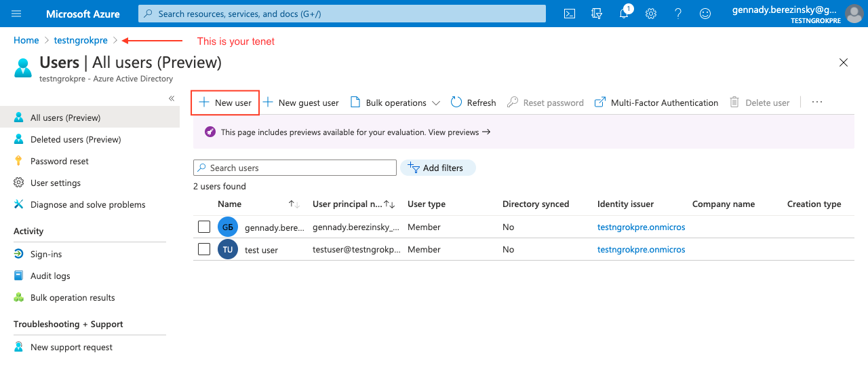Open identity issuer link for gennady row
The height and width of the screenshot is (374, 868).
coord(642,227)
